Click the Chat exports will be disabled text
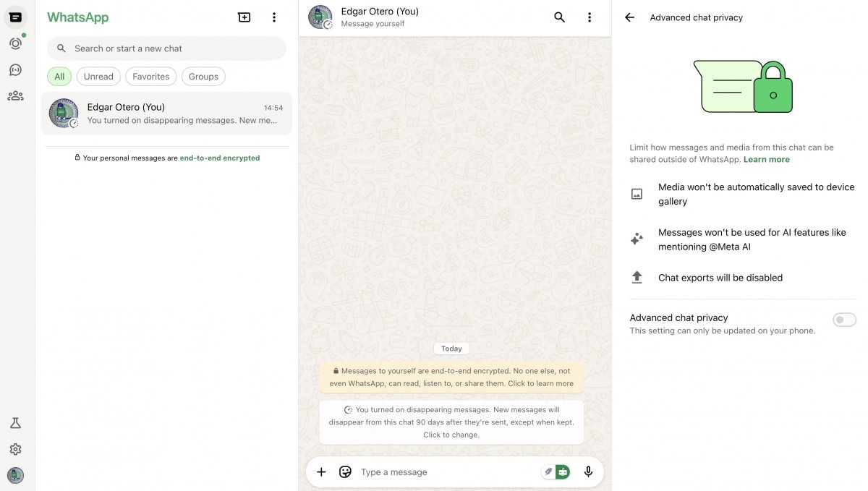Screen dimensions: 868x491 (x=720, y=278)
